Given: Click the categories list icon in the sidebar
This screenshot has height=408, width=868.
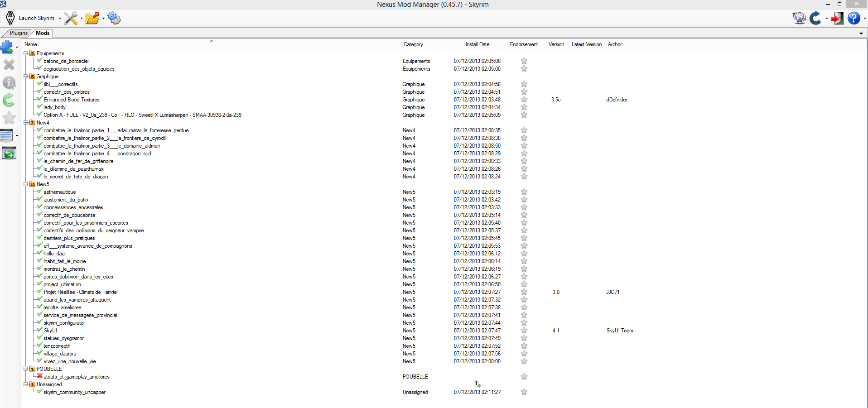Looking at the screenshot, I should coord(7,135).
